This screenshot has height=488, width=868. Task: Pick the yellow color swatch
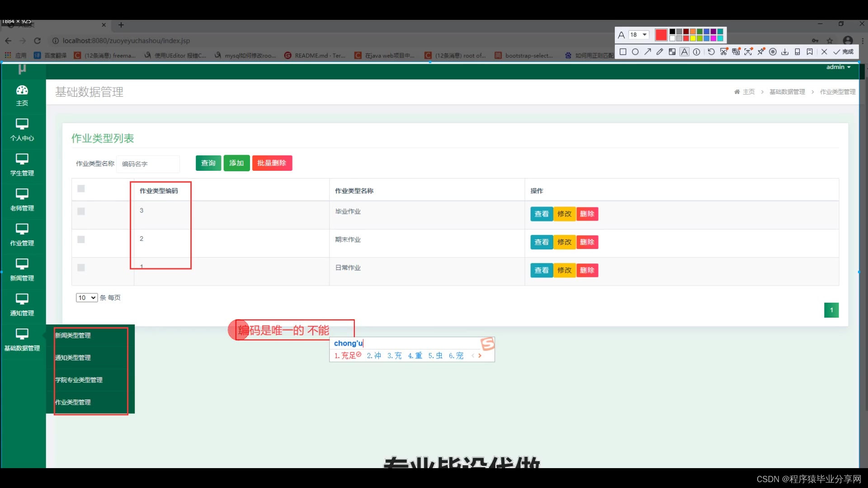[x=693, y=38]
